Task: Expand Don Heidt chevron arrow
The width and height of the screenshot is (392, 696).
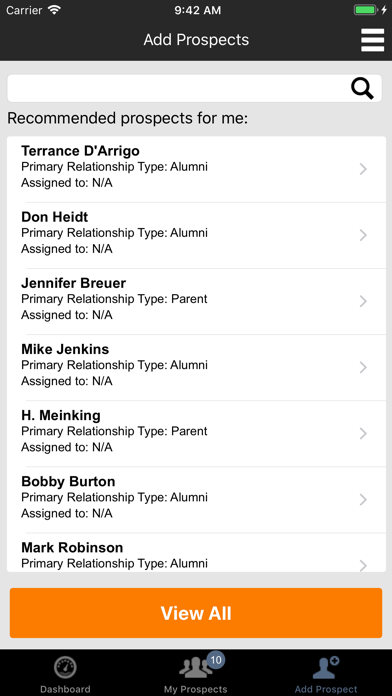Action: click(363, 235)
